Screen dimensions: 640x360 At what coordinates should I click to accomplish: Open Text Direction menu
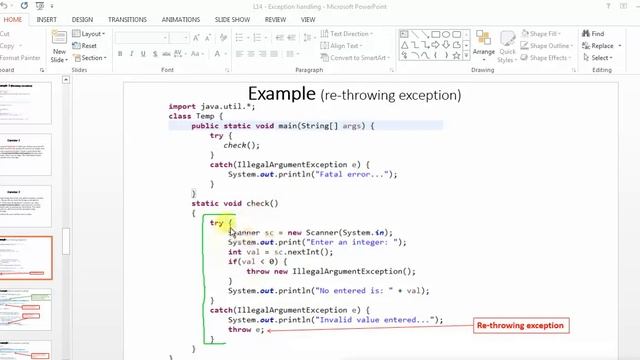pos(347,33)
